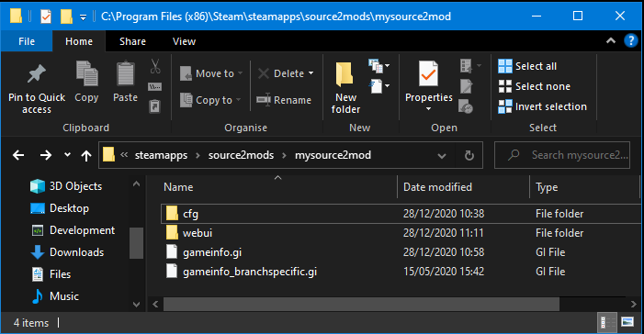Click Select all
The image size is (644, 334).
[x=527, y=66]
